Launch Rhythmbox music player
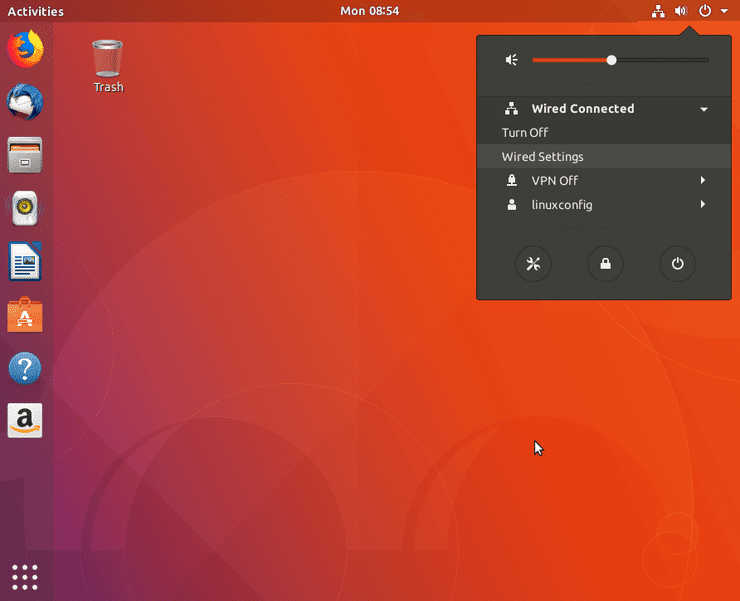 [x=25, y=208]
